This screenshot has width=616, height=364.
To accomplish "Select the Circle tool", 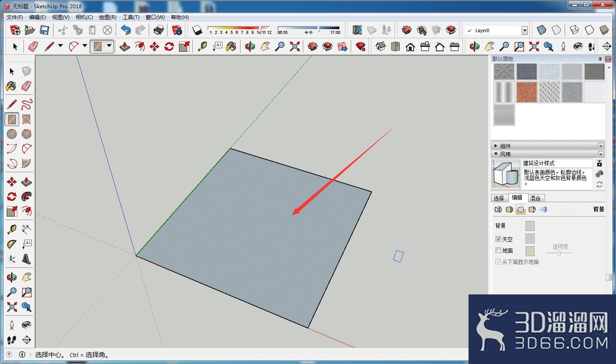I will (x=12, y=134).
